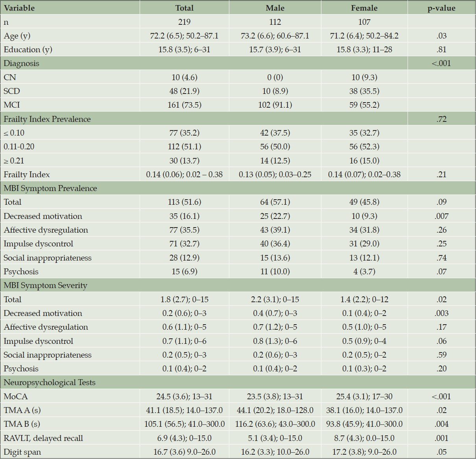This screenshot has height=459, width=476.
Task: Click the "SCD" row label
Action: pyautogui.click(x=12, y=91)
